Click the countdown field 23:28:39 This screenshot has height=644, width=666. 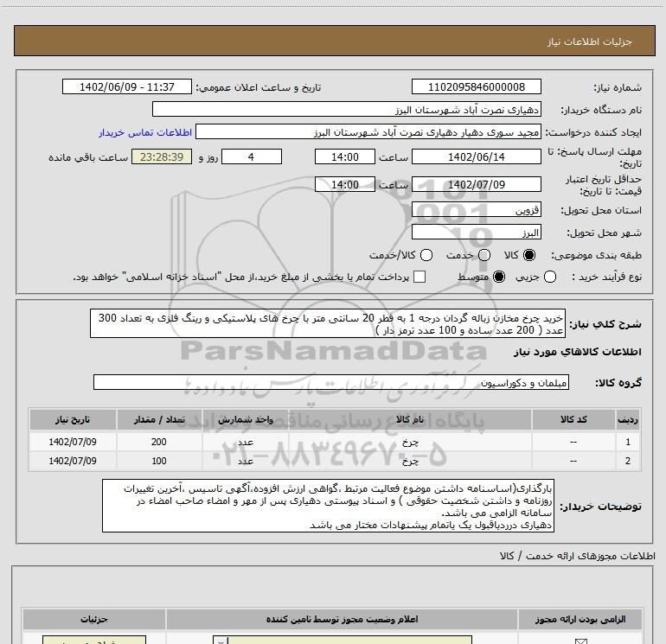pos(162,156)
